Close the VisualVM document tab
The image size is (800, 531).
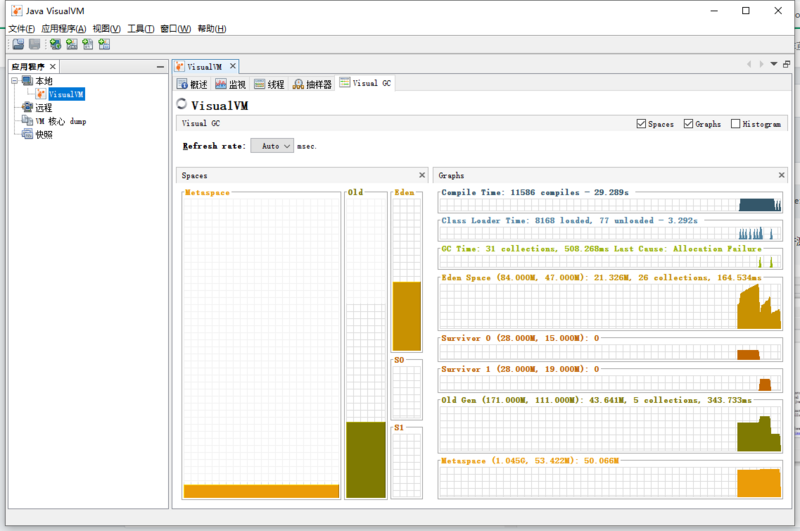click(233, 66)
